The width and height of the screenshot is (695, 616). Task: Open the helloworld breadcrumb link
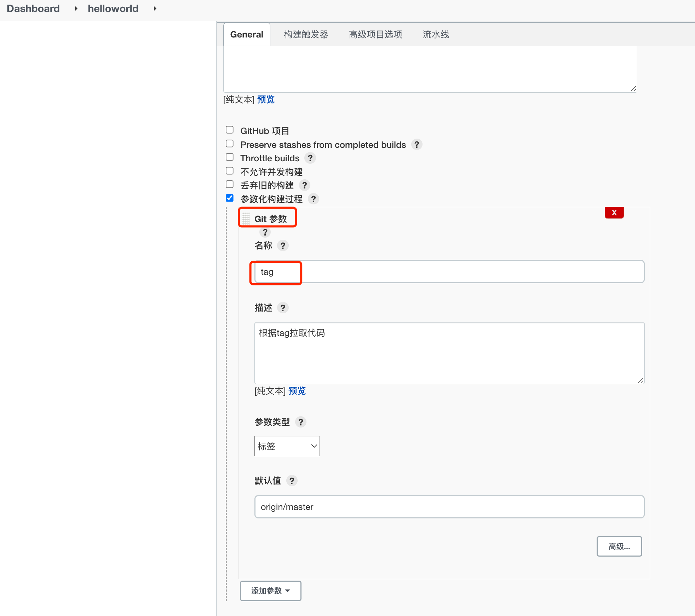[113, 8]
